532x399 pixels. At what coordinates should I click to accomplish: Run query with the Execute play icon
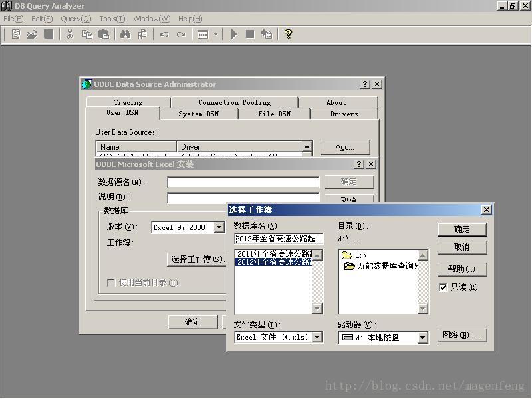point(234,34)
